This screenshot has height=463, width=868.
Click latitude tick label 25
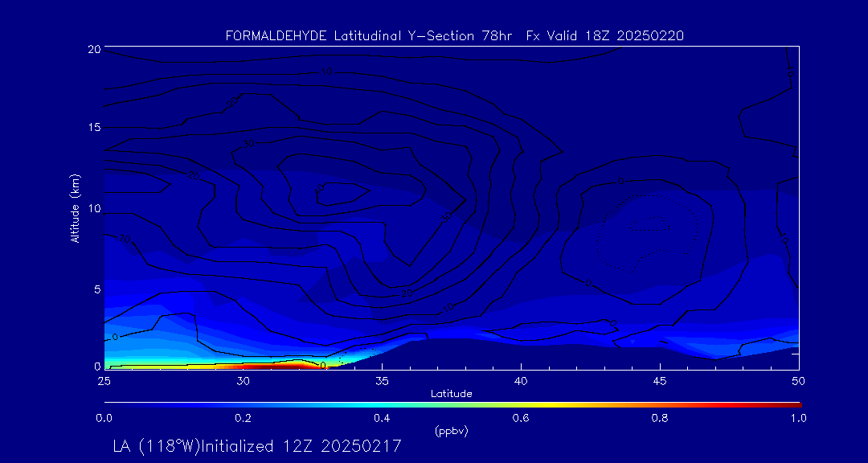(x=104, y=381)
